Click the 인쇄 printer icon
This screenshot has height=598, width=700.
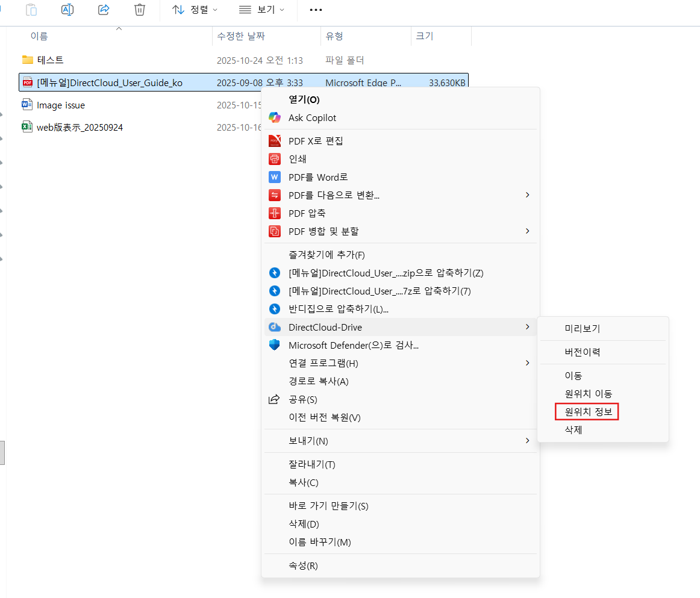point(275,159)
